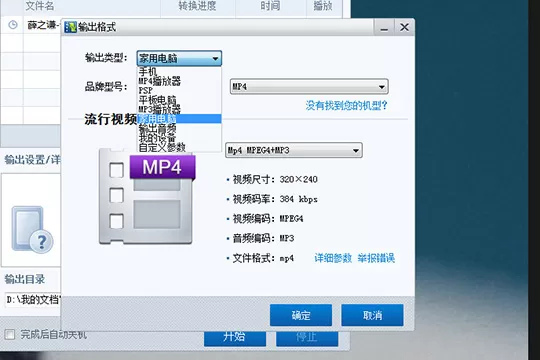This screenshot has height=360, width=540.
Task: Click the clock status icon in file row
Action: tap(13, 25)
